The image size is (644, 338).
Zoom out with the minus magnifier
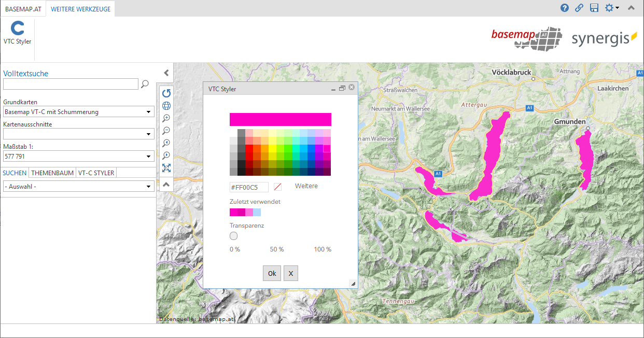click(166, 131)
